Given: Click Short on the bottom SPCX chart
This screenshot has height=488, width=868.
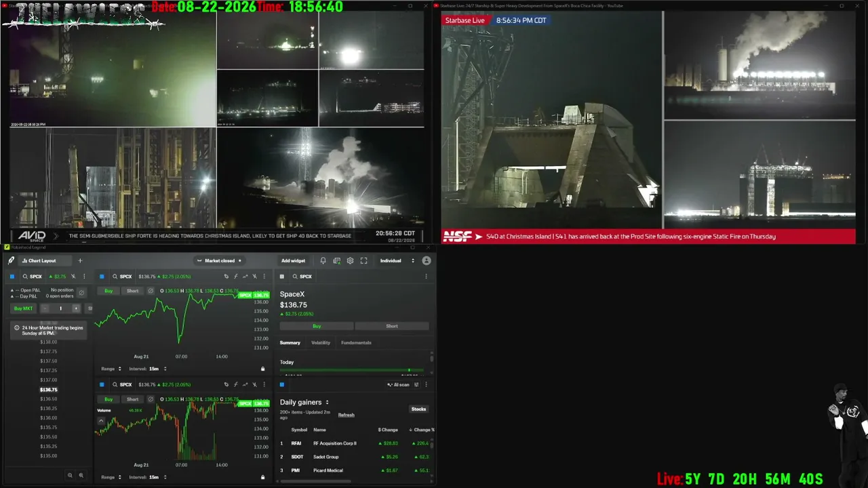Looking at the screenshot, I should (x=132, y=399).
